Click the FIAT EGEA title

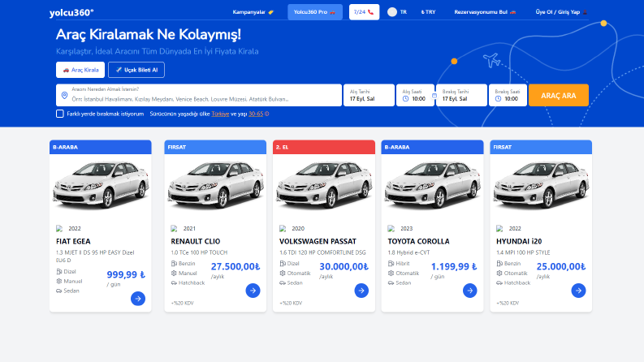coord(73,241)
